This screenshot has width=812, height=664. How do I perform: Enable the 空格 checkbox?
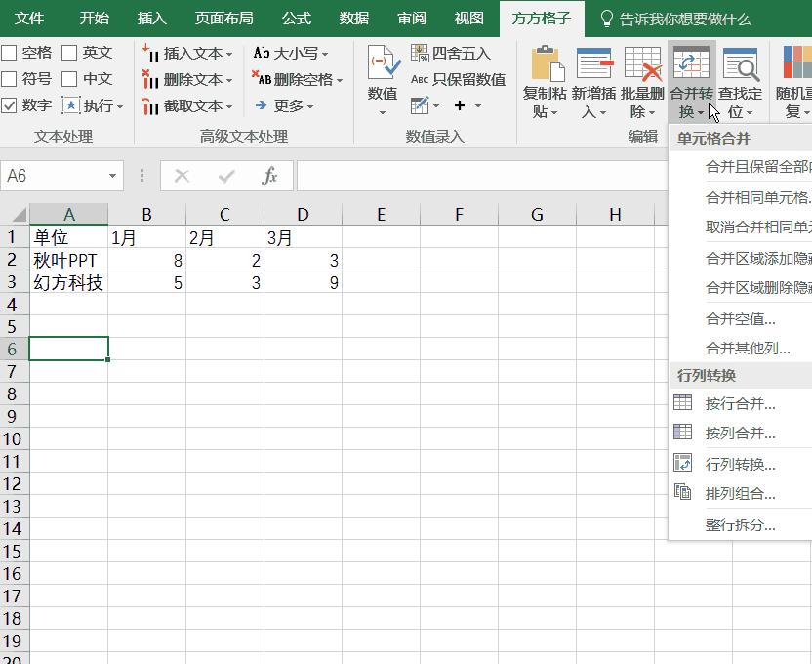(x=10, y=53)
